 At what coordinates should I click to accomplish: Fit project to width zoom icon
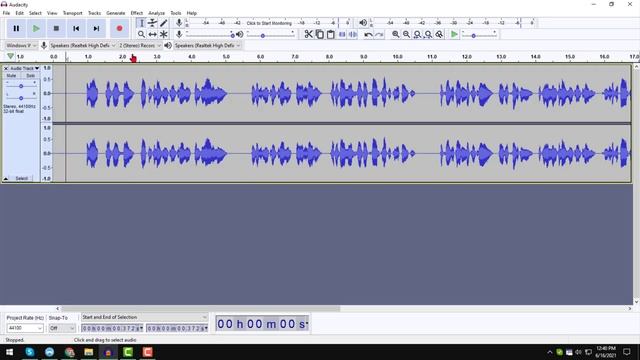(428, 34)
